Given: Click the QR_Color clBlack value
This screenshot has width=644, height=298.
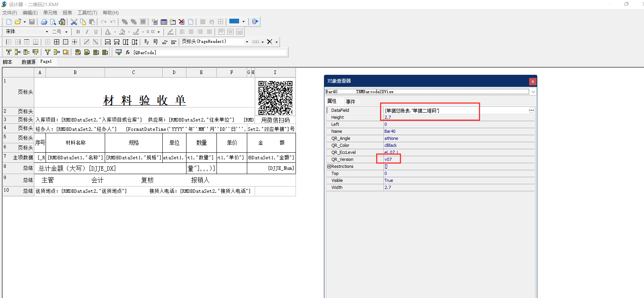Looking at the screenshot, I should tap(391, 145).
